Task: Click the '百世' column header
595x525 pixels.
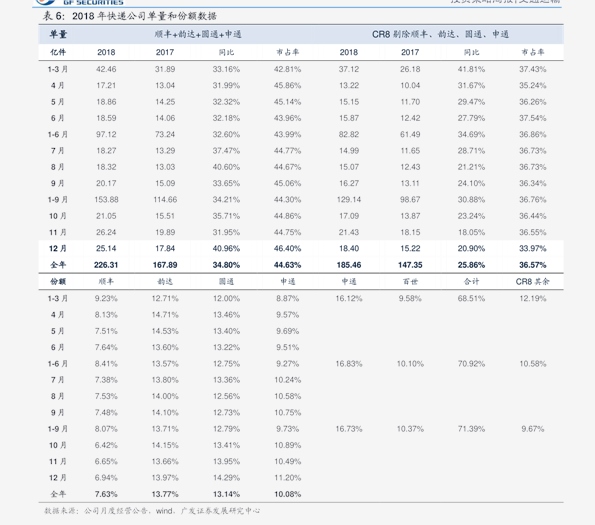Action: coord(410,281)
